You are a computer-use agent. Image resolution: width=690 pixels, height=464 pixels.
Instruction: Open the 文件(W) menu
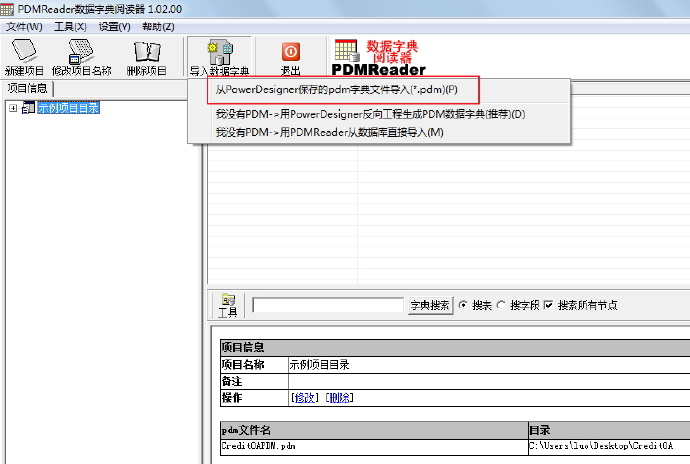(24, 27)
